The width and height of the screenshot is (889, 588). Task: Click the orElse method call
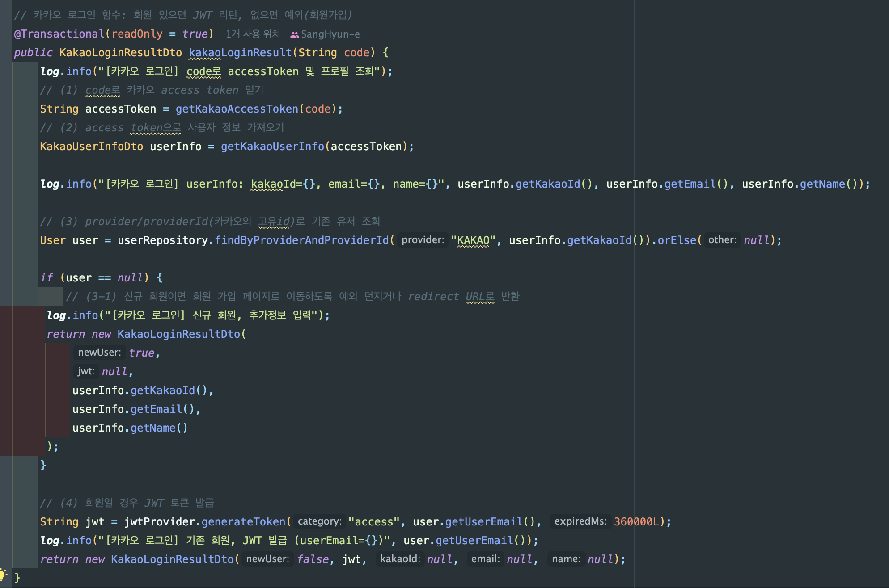tap(677, 240)
